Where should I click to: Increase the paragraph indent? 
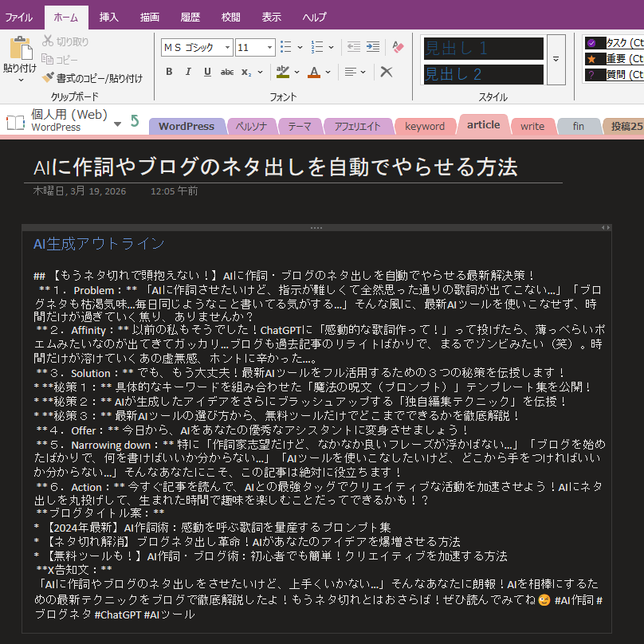373,47
